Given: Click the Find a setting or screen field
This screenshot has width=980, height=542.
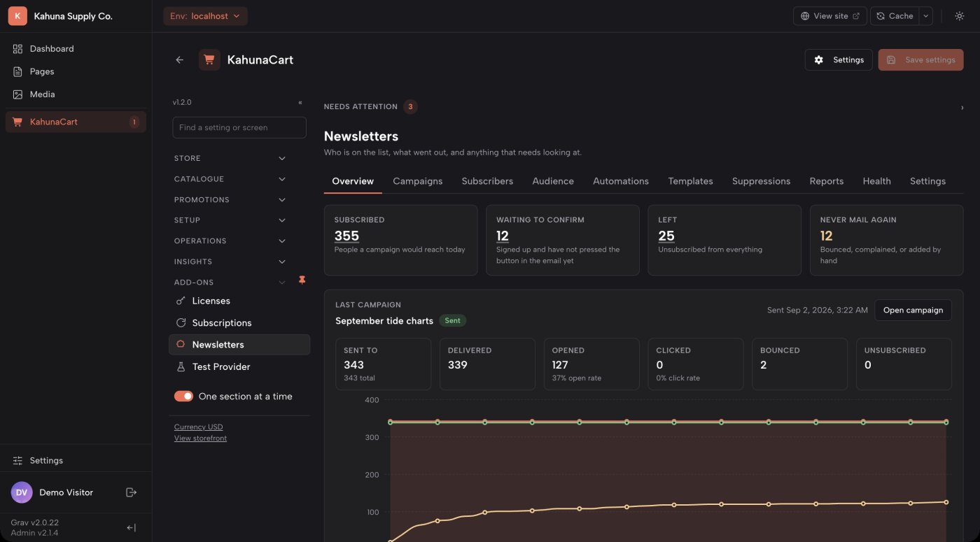Looking at the screenshot, I should 239,127.
